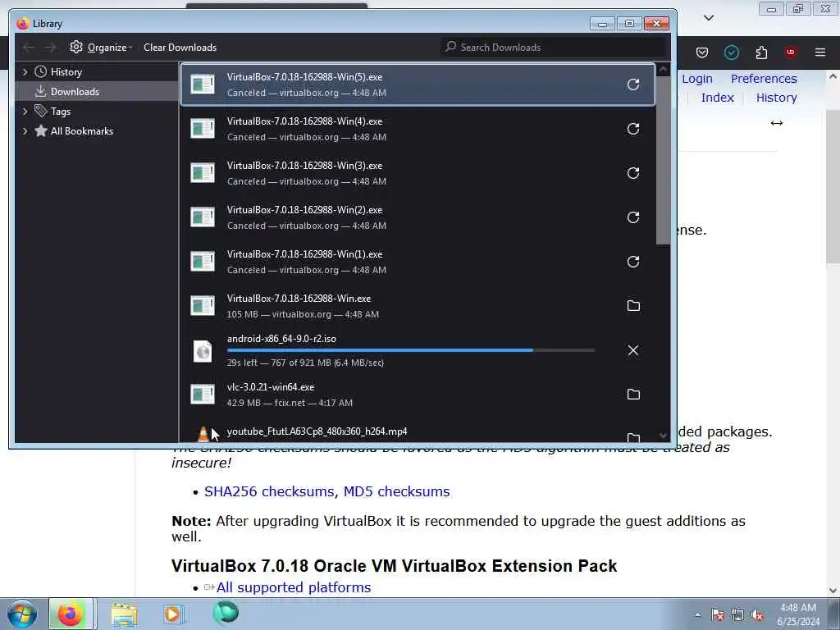Open the Organize menu in Library
This screenshot has height=630, width=840.
point(101,47)
